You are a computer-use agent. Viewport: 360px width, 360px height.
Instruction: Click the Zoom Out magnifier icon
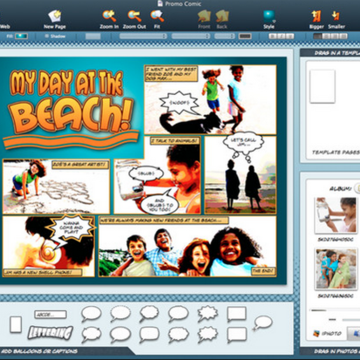134,16
